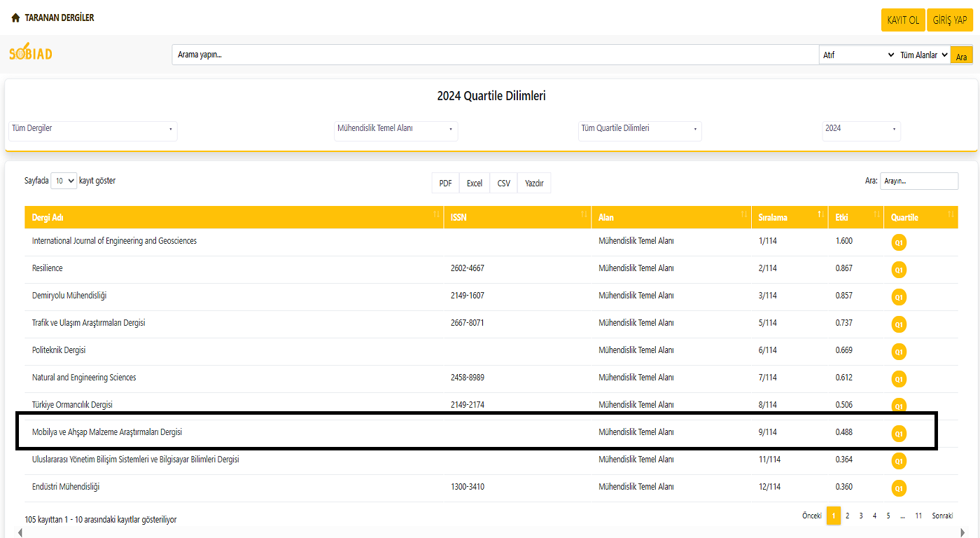Go to pagination page 11

tap(918, 516)
